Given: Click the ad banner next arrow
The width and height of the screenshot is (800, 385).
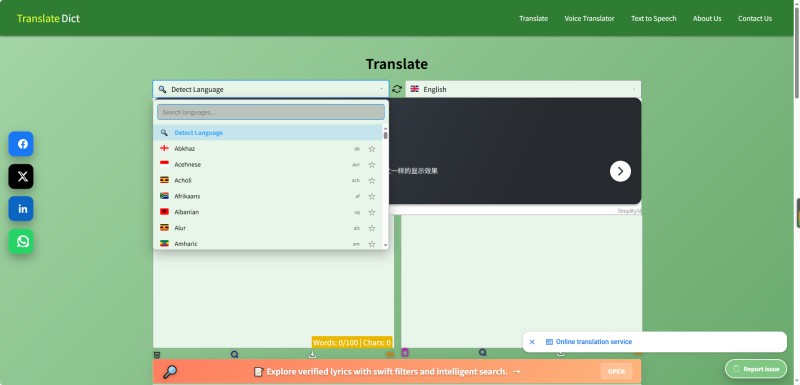Looking at the screenshot, I should [620, 171].
